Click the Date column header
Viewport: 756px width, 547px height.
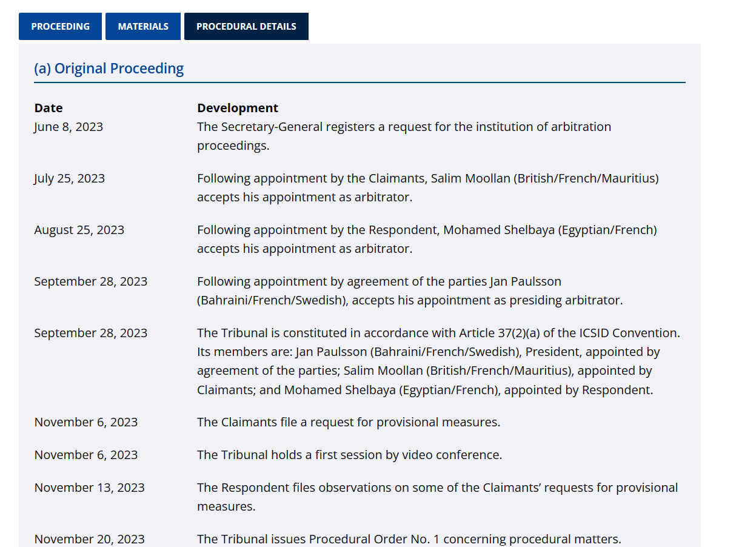click(49, 108)
